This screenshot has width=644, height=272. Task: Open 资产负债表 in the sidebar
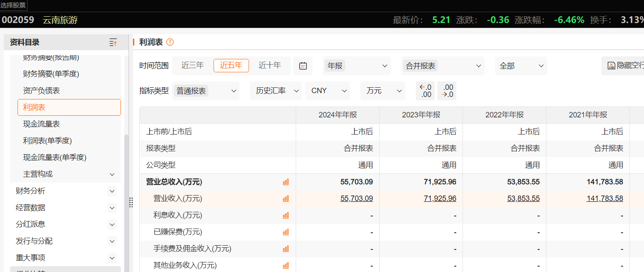pyautogui.click(x=42, y=91)
